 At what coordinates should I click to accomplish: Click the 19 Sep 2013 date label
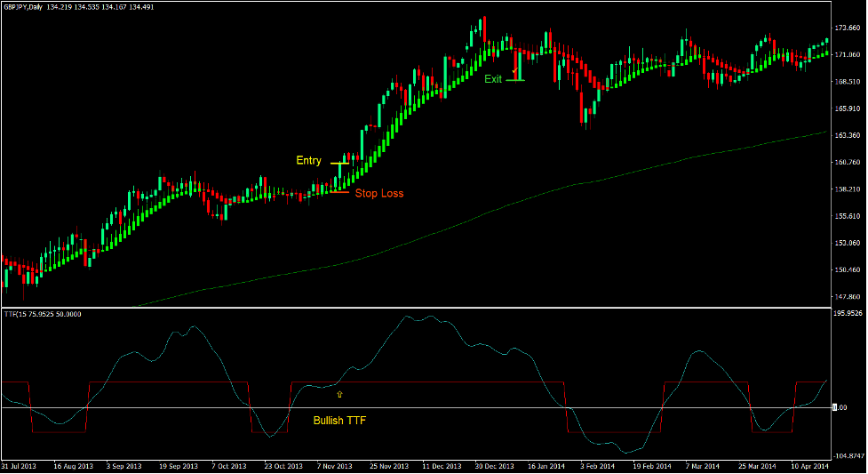[x=179, y=466]
